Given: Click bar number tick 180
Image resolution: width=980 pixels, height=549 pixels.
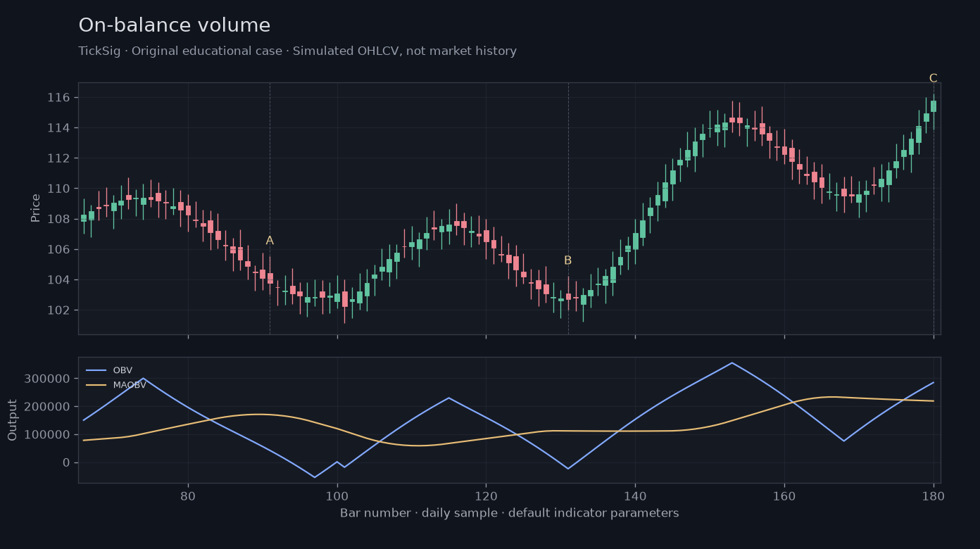Looking at the screenshot, I should pos(934,495).
